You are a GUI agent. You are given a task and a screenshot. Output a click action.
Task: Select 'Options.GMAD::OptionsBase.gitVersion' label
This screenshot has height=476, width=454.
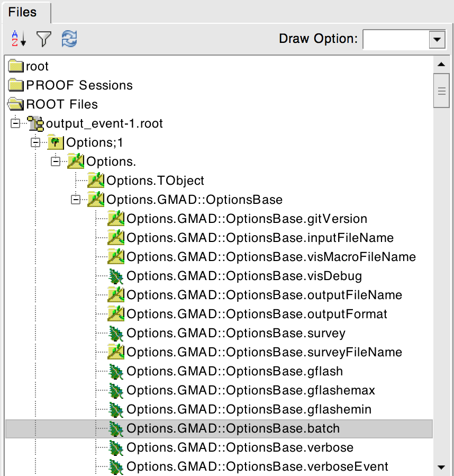247,219
